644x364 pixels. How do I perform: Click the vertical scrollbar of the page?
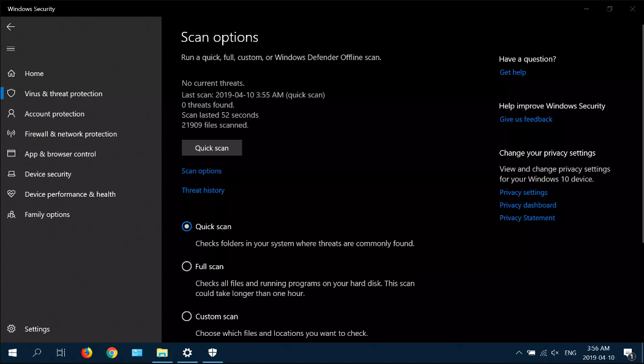coord(642,134)
